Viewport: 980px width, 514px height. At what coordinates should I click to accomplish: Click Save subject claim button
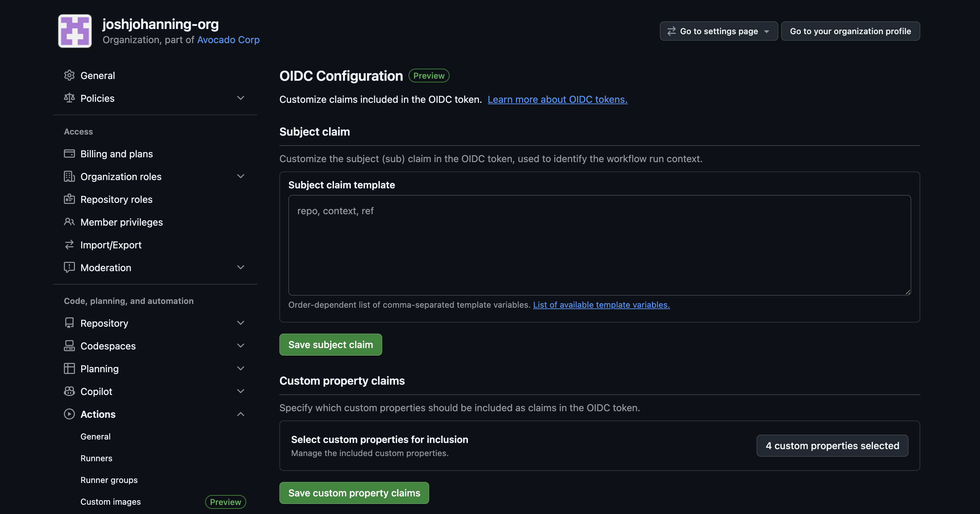pyautogui.click(x=330, y=344)
